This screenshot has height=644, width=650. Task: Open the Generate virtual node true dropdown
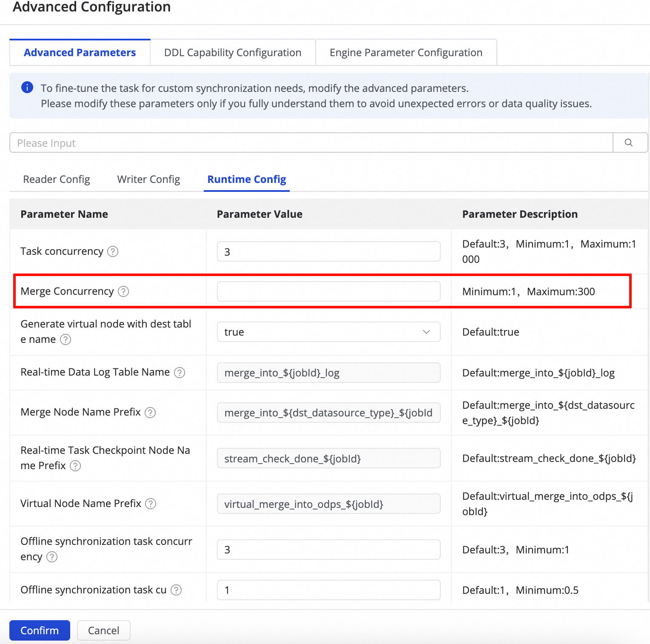click(x=328, y=332)
